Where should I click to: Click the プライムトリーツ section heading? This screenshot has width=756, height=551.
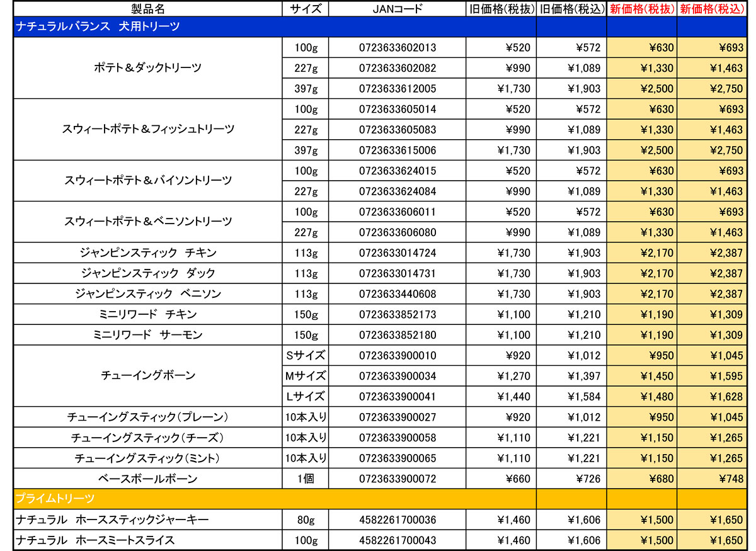pyautogui.click(x=54, y=499)
